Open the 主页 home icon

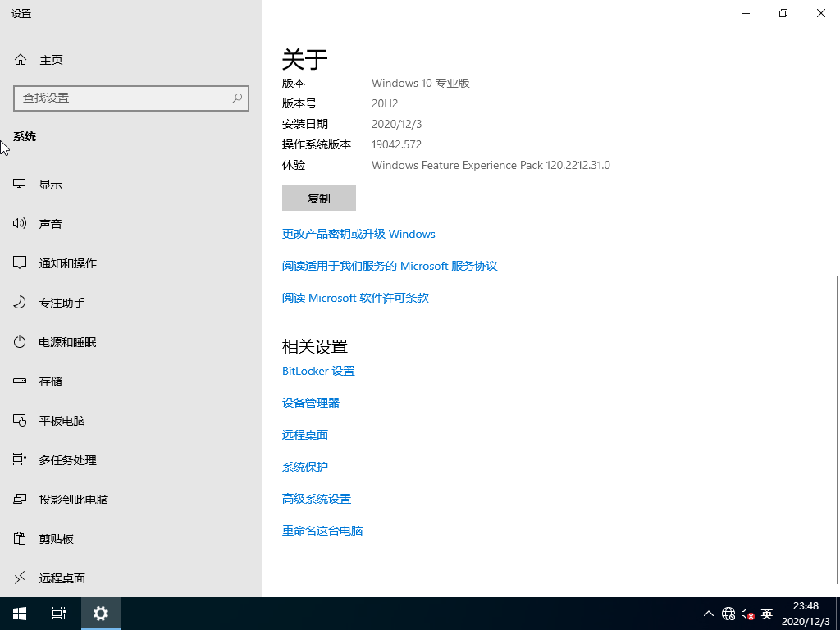click(x=21, y=59)
